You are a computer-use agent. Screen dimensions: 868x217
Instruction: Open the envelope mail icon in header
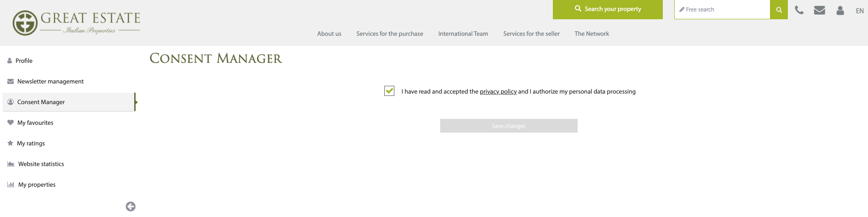click(819, 10)
